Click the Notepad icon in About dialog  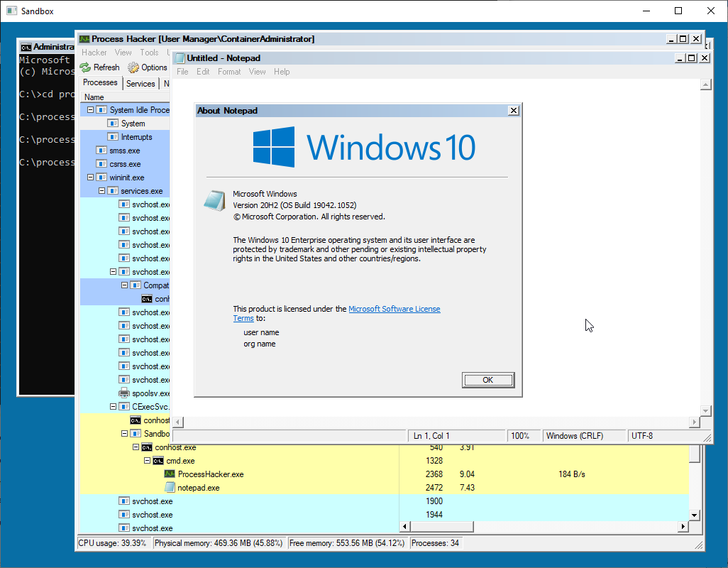pos(214,201)
